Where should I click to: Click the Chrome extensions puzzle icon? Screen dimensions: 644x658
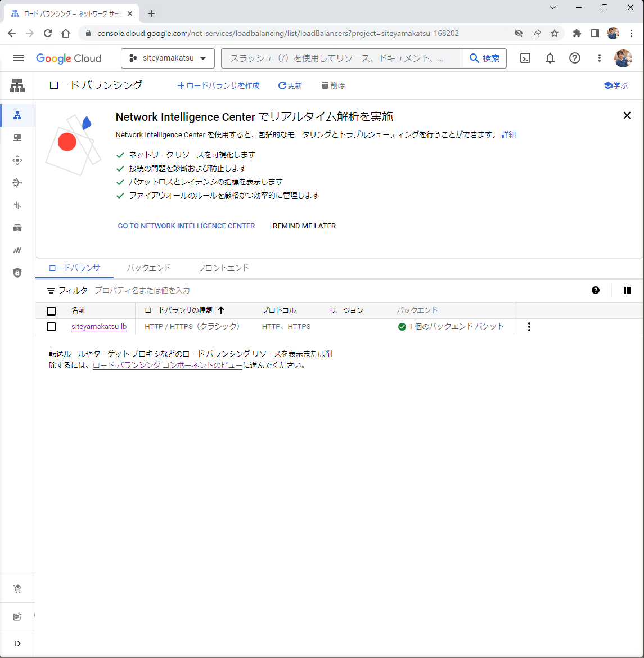pyautogui.click(x=577, y=33)
